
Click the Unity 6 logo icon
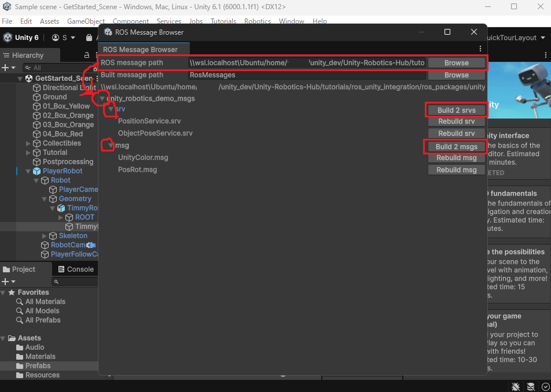pyautogui.click(x=8, y=38)
